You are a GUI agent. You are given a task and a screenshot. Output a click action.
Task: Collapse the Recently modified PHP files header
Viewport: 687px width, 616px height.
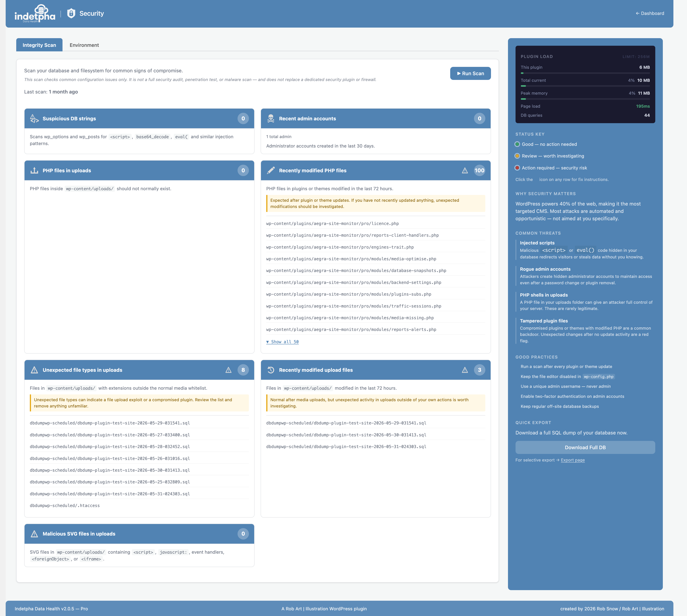(376, 171)
